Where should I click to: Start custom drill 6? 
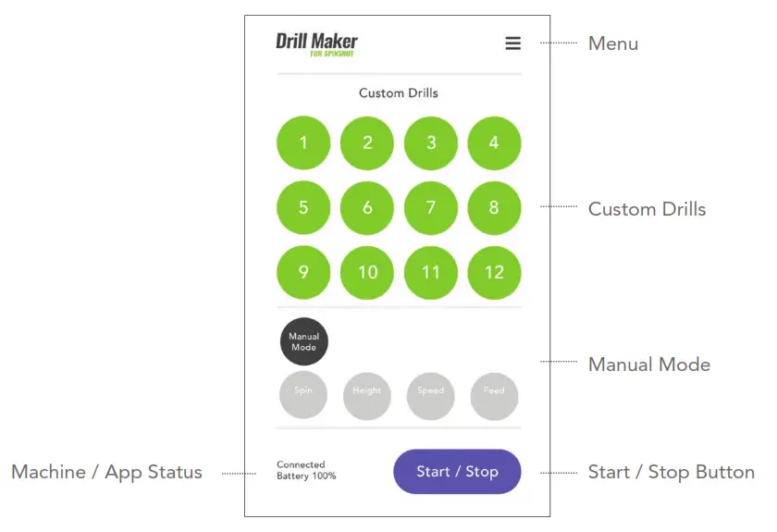[x=367, y=208]
